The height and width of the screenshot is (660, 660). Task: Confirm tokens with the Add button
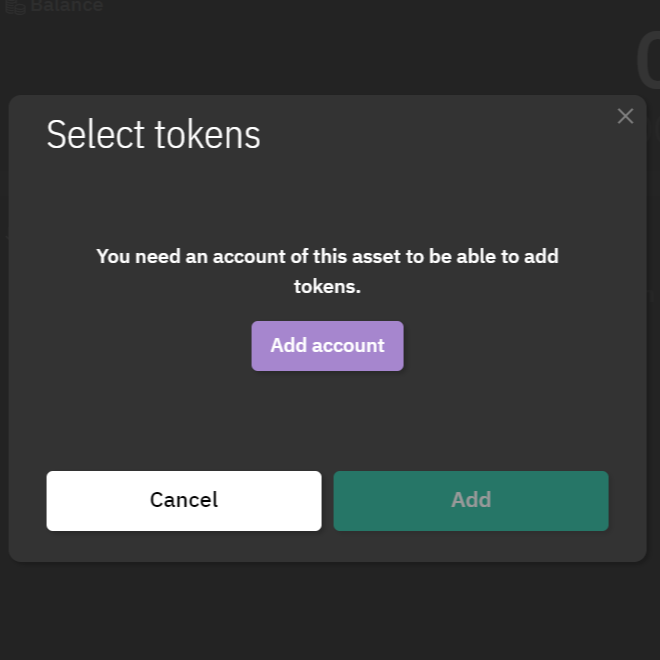tap(470, 500)
